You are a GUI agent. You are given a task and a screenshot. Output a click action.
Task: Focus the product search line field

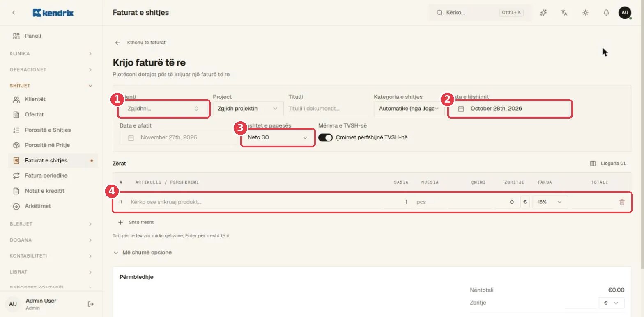point(255,202)
